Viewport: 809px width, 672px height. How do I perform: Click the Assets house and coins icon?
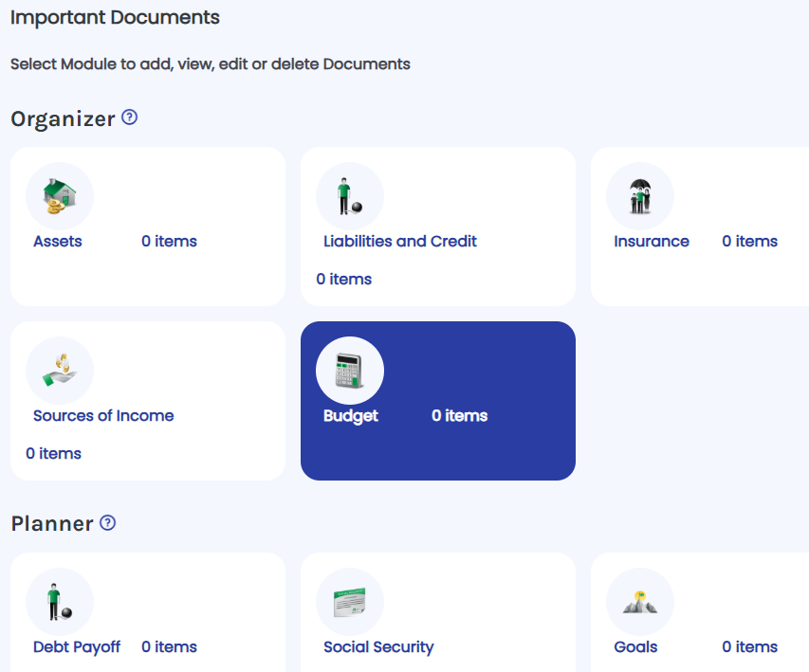pos(60,196)
